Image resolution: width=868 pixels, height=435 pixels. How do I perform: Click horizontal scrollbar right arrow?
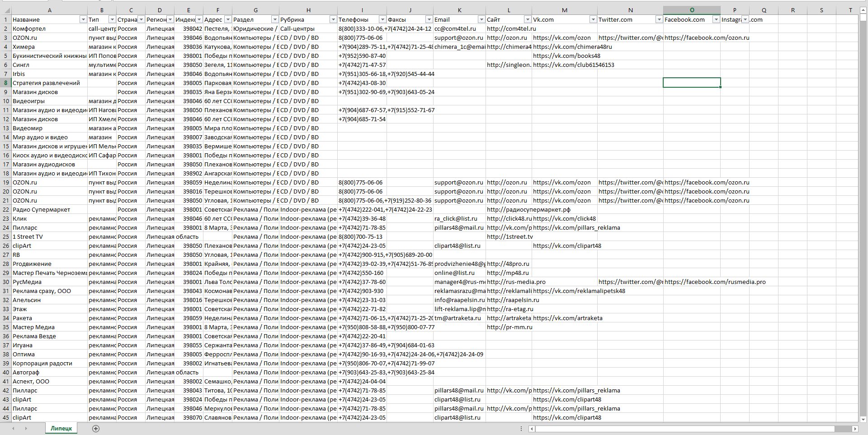855,429
